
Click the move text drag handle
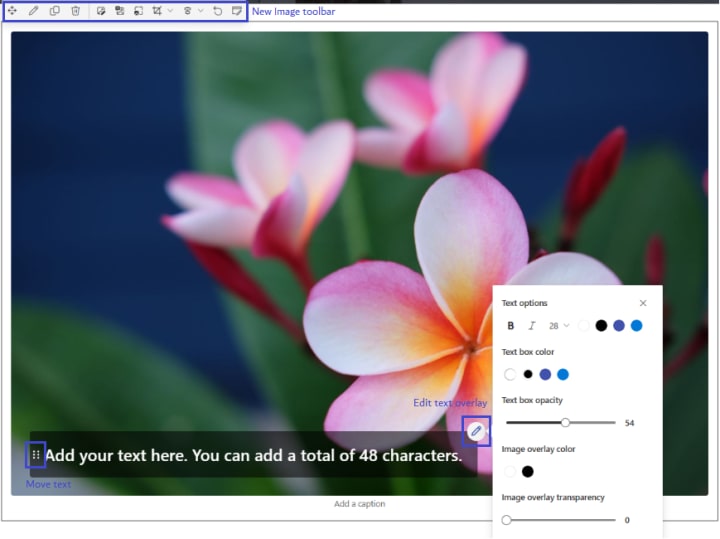tap(36, 455)
